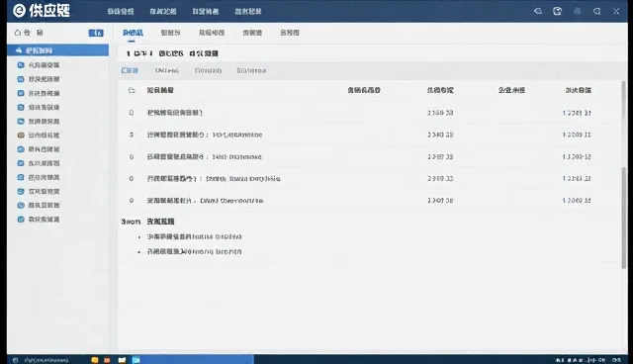Click the third table column header
Image resolution: width=633 pixels, height=364 pixels.
440,90
